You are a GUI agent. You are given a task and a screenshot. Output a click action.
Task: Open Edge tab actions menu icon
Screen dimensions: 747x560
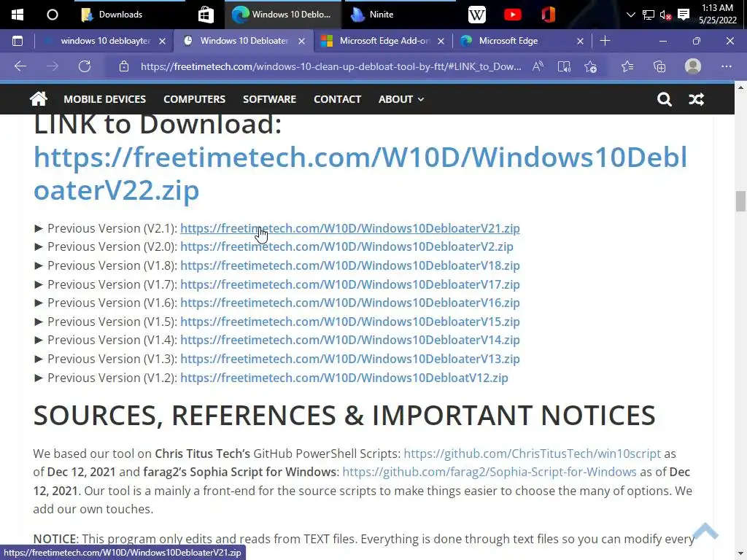[18, 41]
